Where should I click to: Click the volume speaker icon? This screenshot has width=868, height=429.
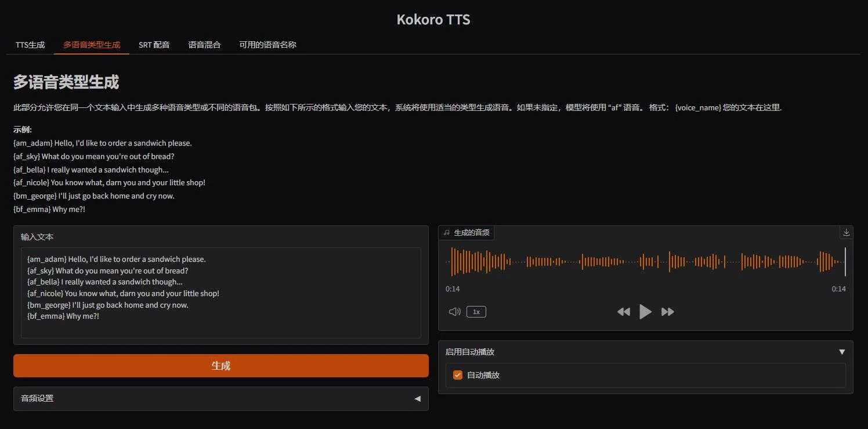coord(455,312)
